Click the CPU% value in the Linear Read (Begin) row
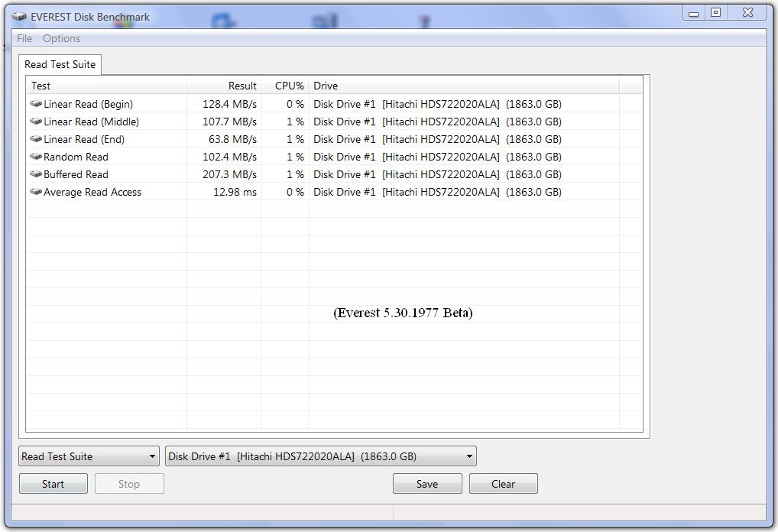Image resolution: width=778 pixels, height=532 pixels. coord(295,104)
